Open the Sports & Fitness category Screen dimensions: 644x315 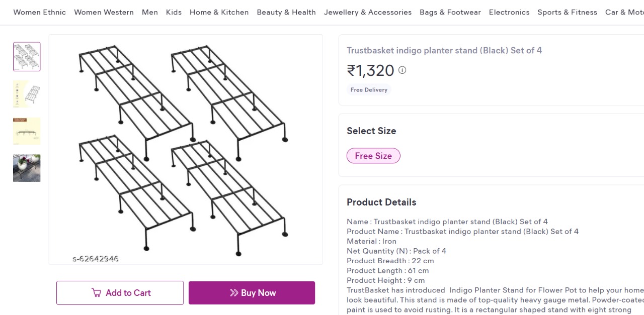[x=567, y=12]
